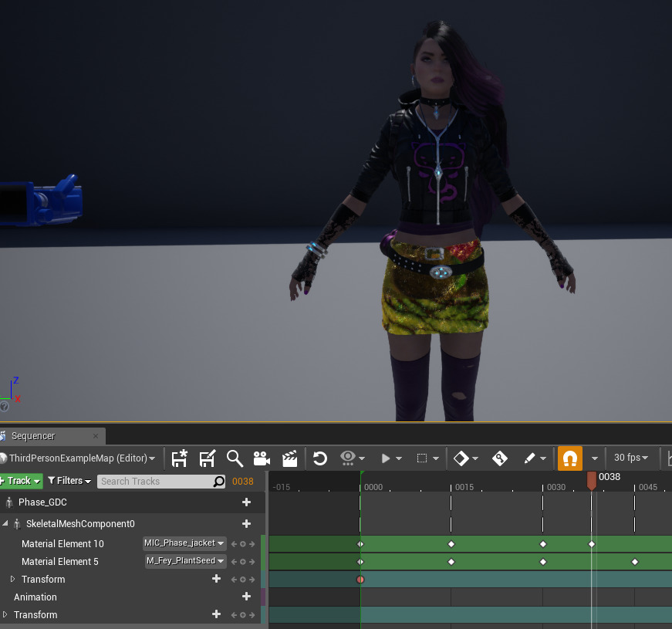Click the Save Sequence As icon
672x629 pixels.
tap(207, 458)
